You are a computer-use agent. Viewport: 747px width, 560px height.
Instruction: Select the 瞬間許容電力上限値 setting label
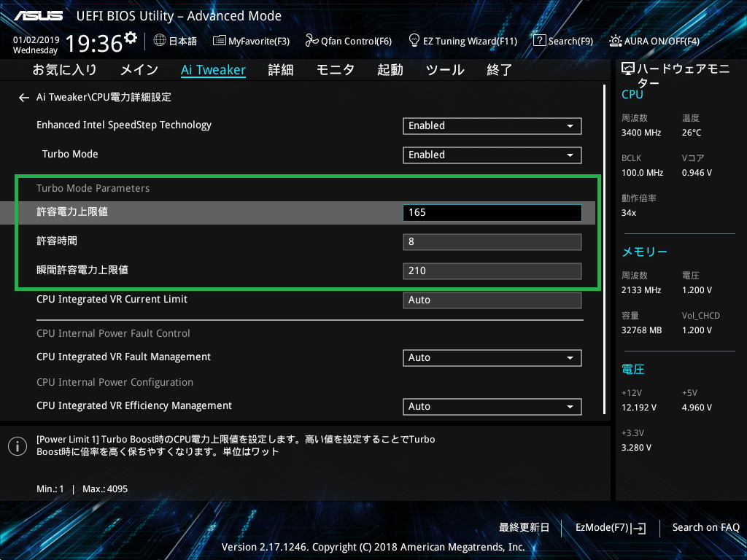(82, 270)
